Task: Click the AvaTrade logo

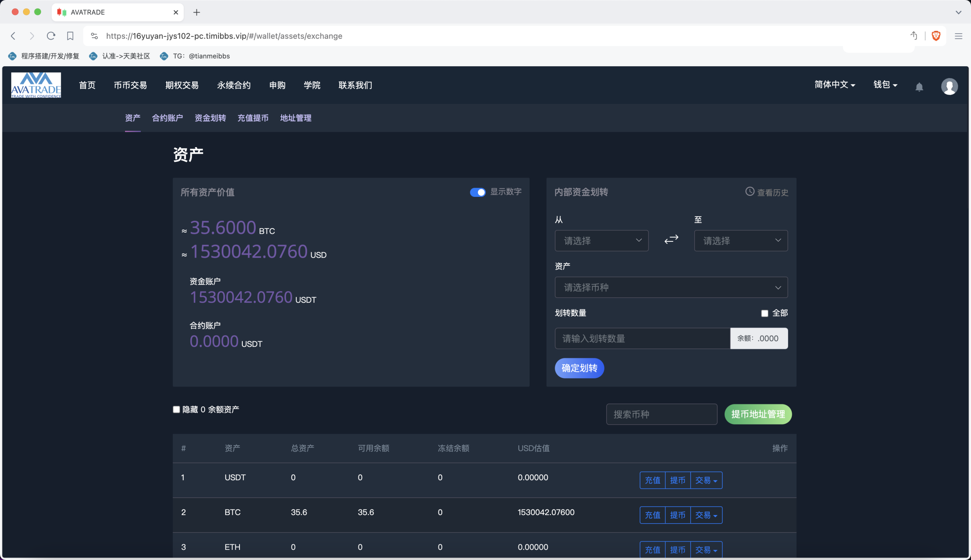Action: [x=36, y=85]
